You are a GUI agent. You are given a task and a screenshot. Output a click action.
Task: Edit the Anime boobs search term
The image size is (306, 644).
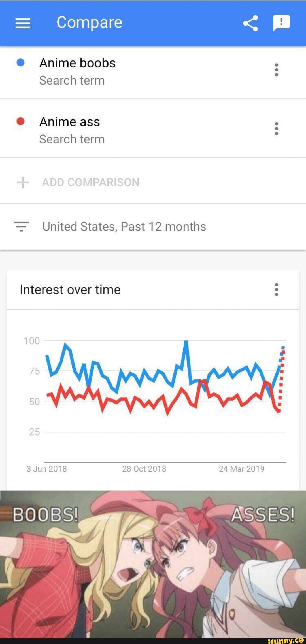pyautogui.click(x=77, y=63)
